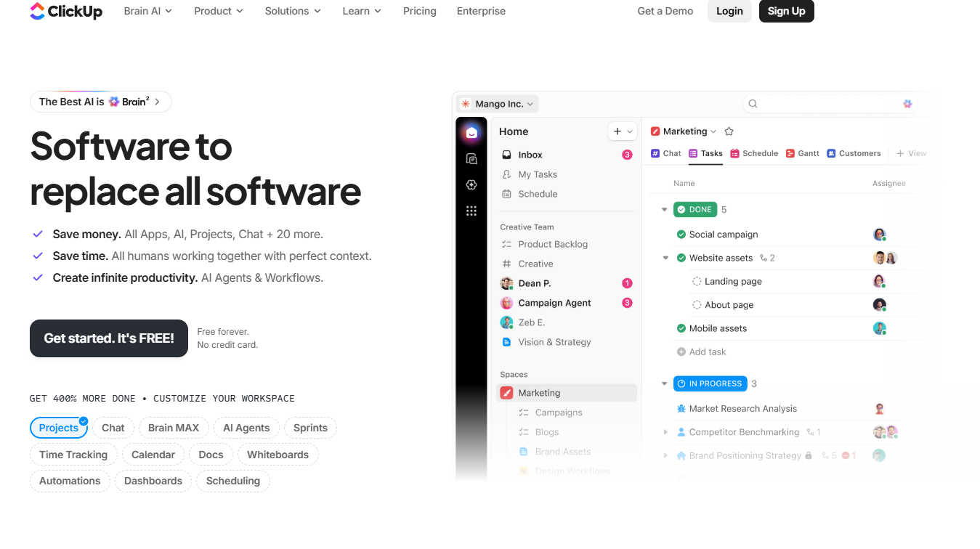Screen dimensions: 980x549
Task: Open the Brain AI dropdown in the header
Action: [148, 11]
